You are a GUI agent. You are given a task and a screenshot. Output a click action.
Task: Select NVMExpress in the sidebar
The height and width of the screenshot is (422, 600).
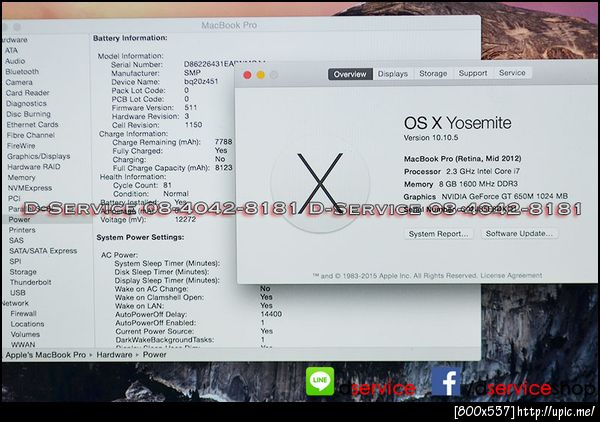pos(30,188)
